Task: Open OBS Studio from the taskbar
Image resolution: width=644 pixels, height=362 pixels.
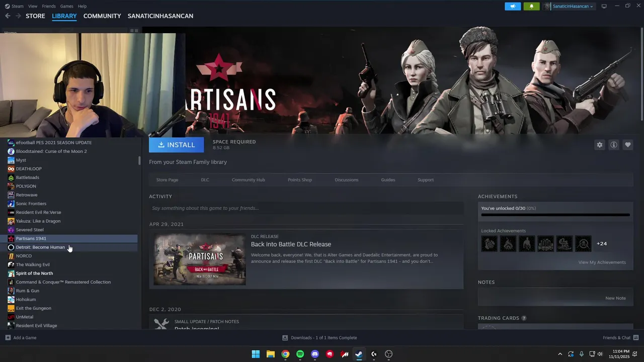Action: coord(388,354)
